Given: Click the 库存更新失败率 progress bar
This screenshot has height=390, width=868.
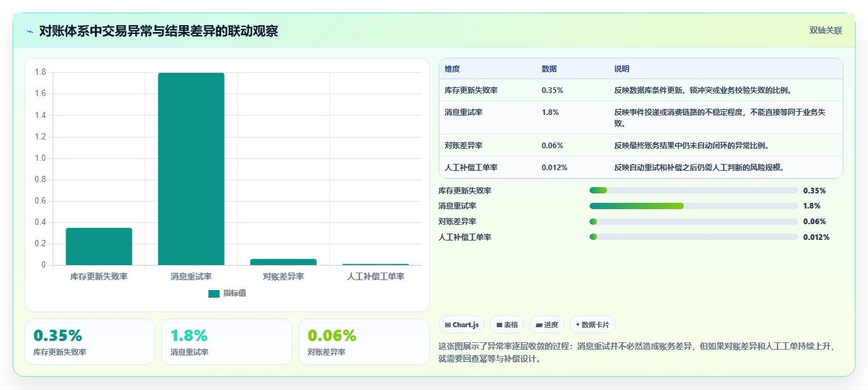Looking at the screenshot, I should (x=694, y=190).
